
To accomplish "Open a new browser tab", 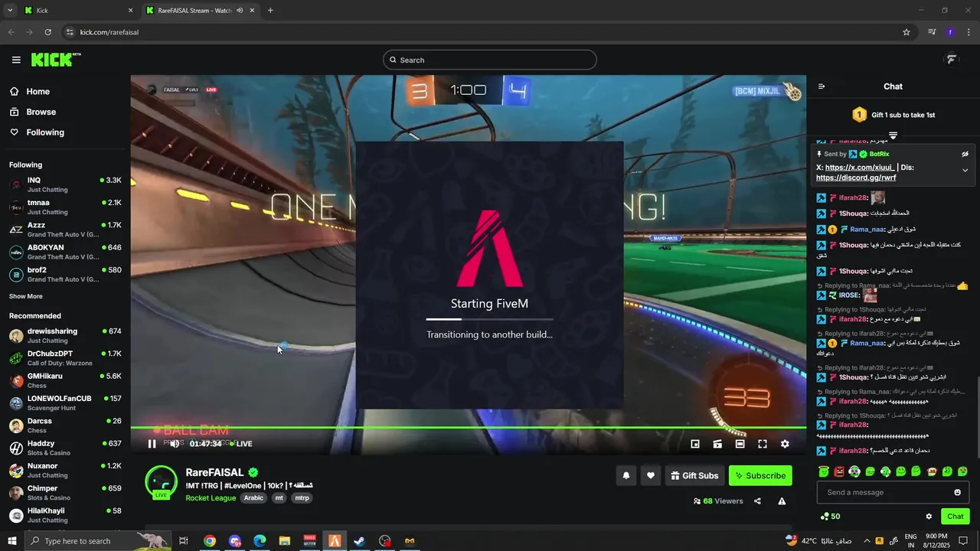I will (270, 11).
